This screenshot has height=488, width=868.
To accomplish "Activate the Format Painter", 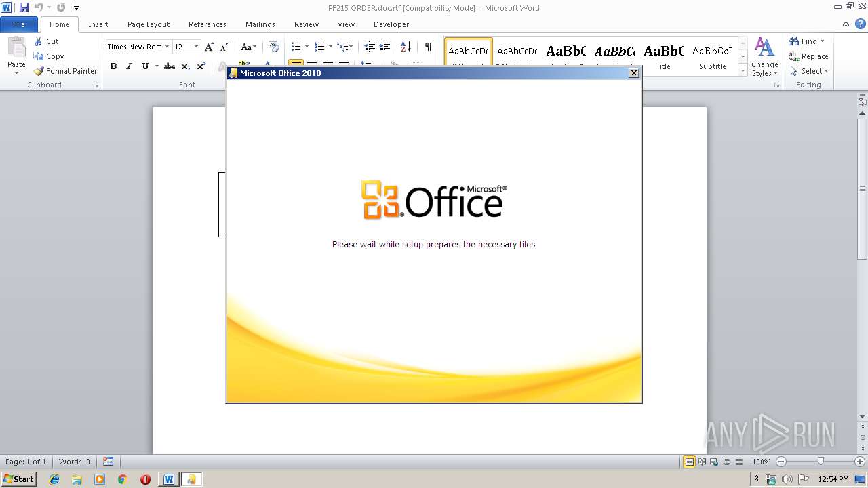I will (65, 71).
